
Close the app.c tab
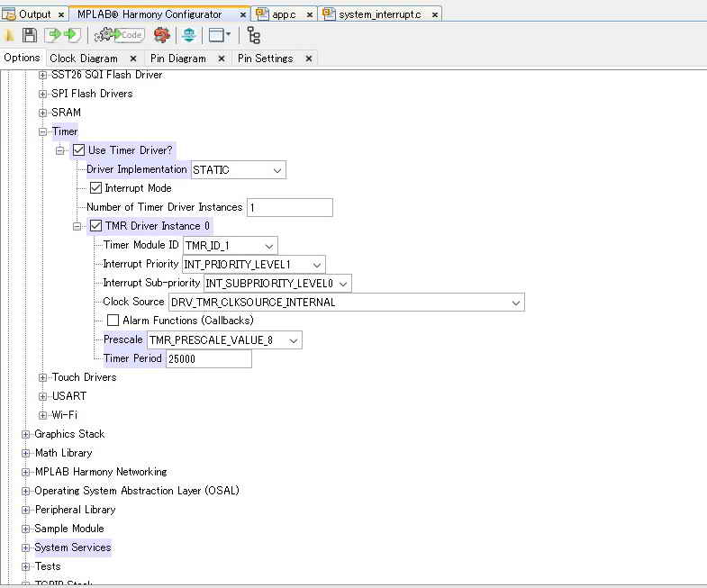point(309,15)
